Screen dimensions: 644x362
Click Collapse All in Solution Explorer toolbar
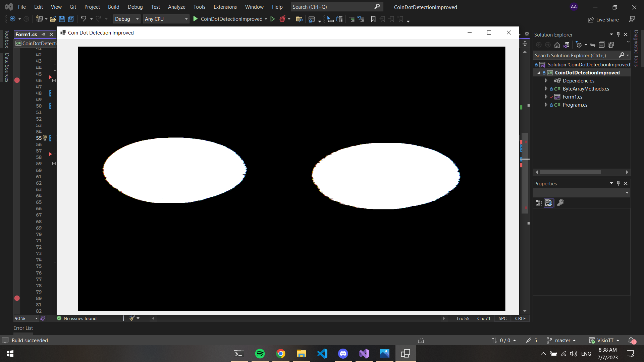pos(602,45)
